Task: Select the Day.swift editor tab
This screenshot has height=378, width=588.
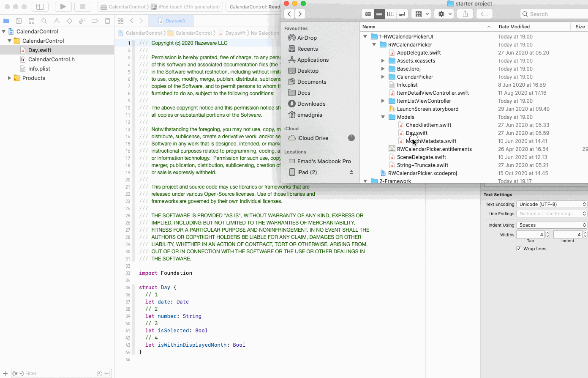Action: pyautogui.click(x=172, y=21)
